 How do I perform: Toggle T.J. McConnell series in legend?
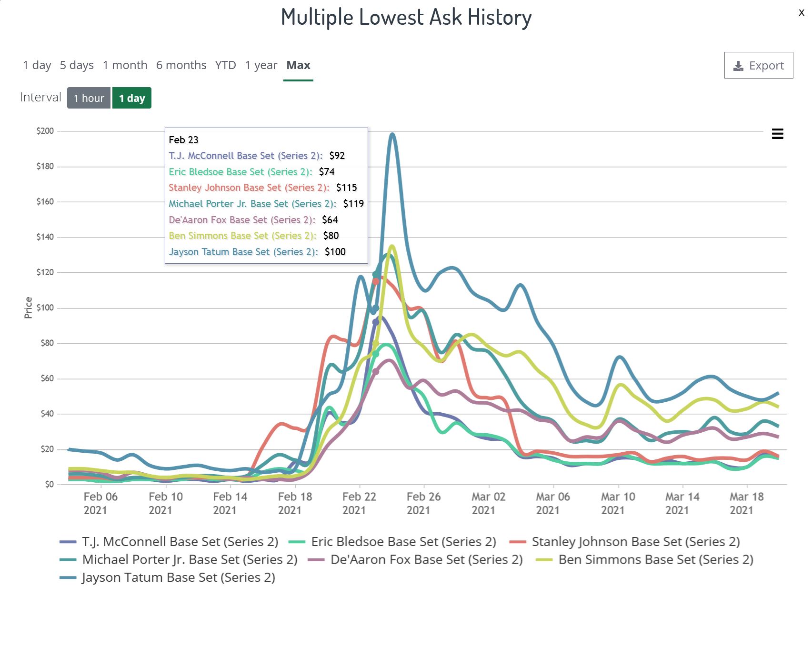pos(169,542)
